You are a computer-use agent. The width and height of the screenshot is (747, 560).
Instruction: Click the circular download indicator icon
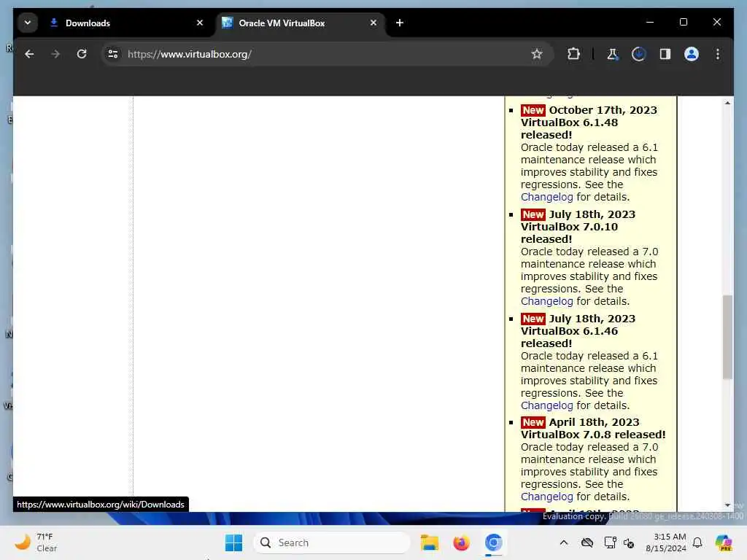(x=639, y=54)
